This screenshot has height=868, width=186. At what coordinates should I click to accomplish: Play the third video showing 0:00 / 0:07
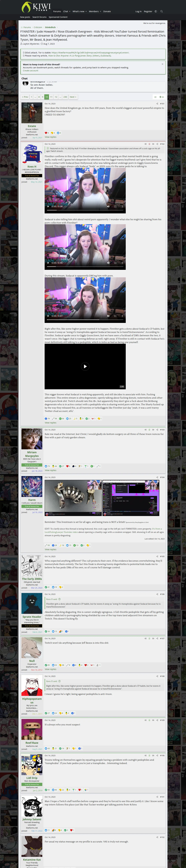tap(48, 316)
